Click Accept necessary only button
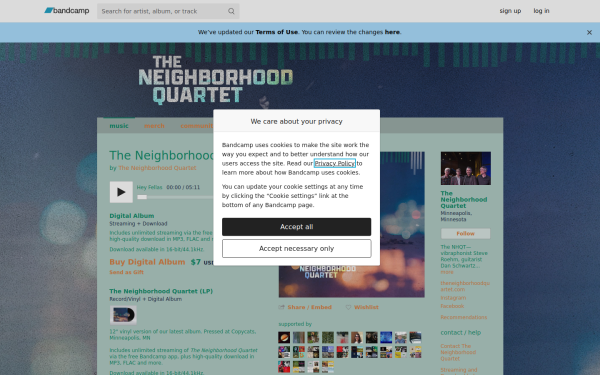The image size is (600, 375). pyautogui.click(x=297, y=249)
